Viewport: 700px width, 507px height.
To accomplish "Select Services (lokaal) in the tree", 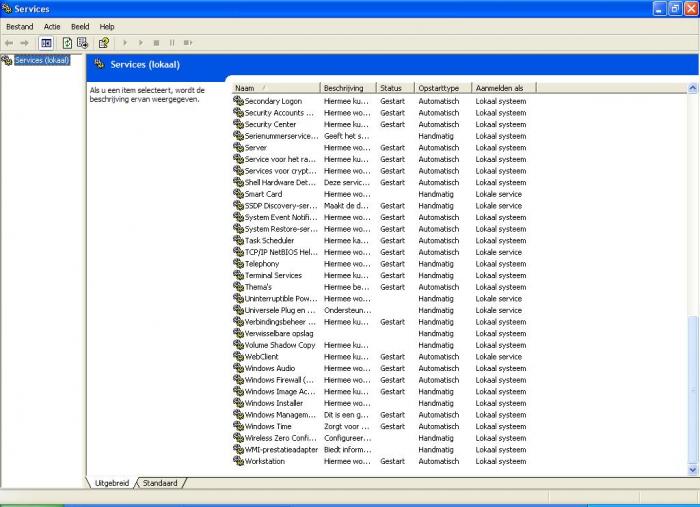I will pyautogui.click(x=42, y=60).
